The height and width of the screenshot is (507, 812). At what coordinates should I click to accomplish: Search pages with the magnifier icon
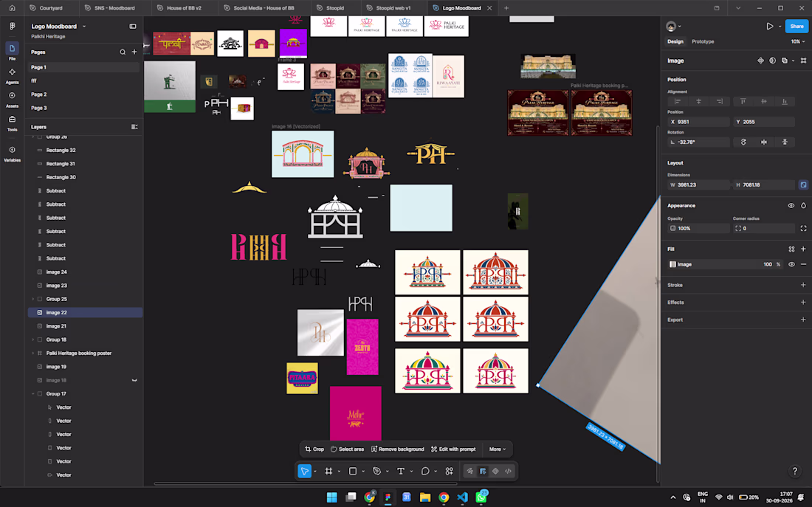[x=123, y=52]
